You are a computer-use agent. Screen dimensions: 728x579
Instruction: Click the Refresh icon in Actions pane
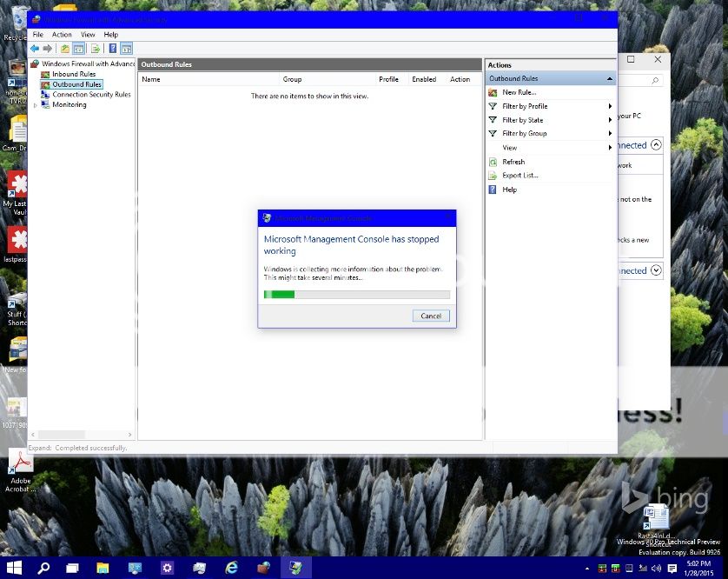point(493,163)
